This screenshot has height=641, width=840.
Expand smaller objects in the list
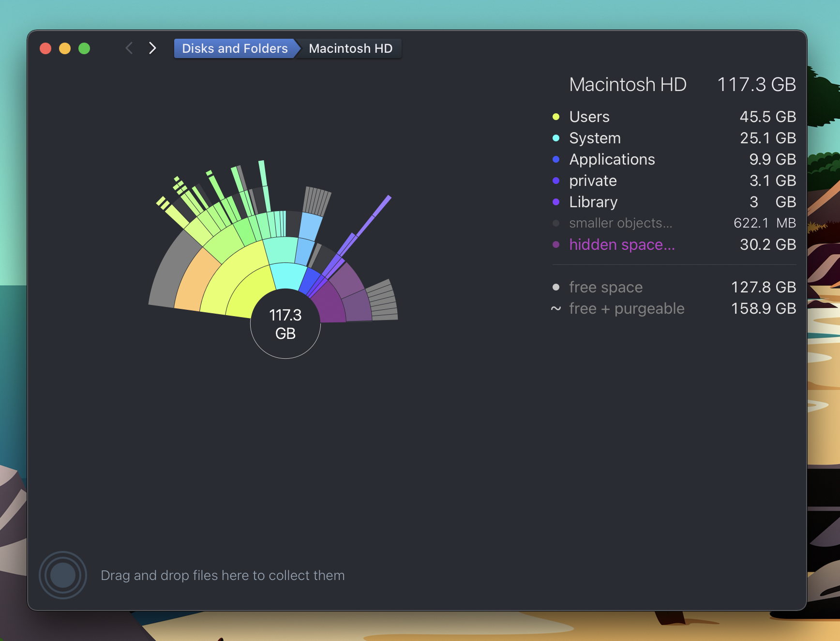[620, 223]
